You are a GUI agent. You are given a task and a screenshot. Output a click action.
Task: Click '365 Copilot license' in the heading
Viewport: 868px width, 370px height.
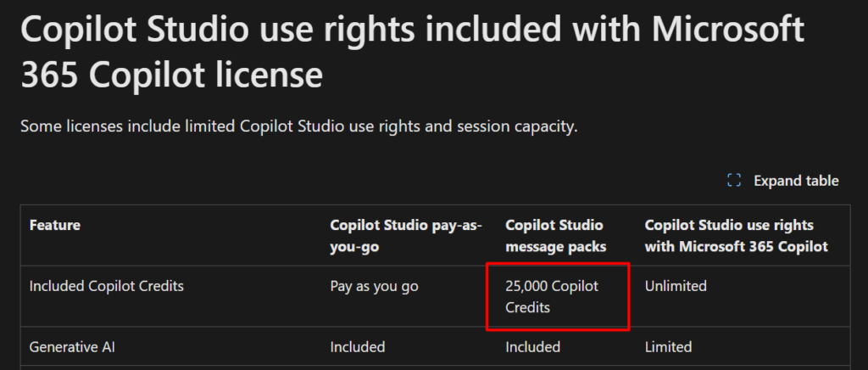pos(171,76)
